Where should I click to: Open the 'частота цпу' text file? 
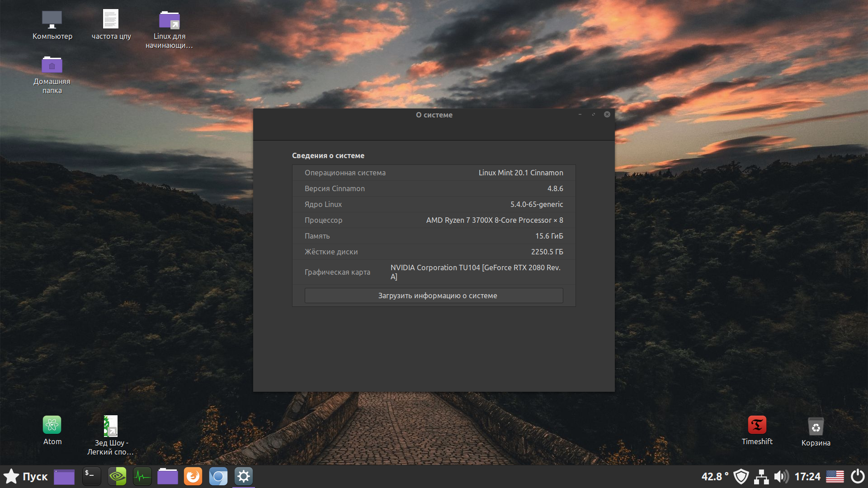pyautogui.click(x=111, y=20)
